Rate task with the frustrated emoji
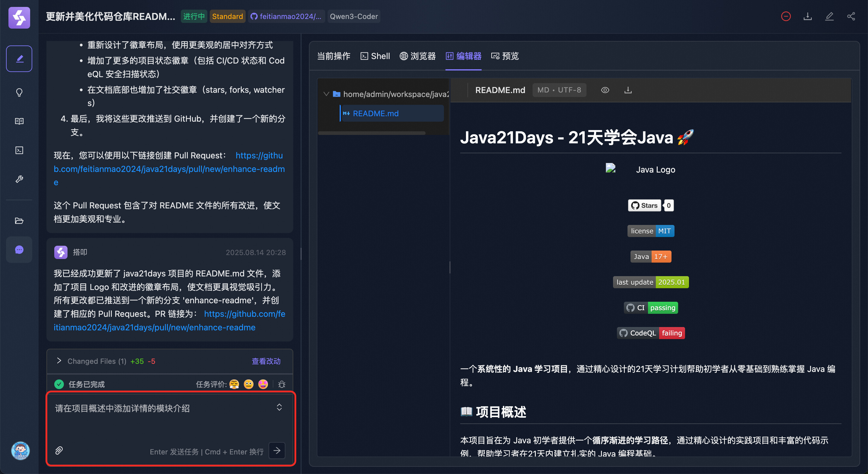The height and width of the screenshot is (474, 868). pyautogui.click(x=234, y=384)
